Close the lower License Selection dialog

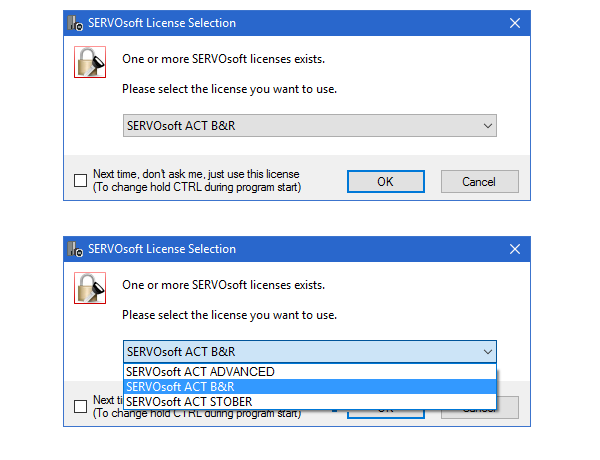coord(514,249)
